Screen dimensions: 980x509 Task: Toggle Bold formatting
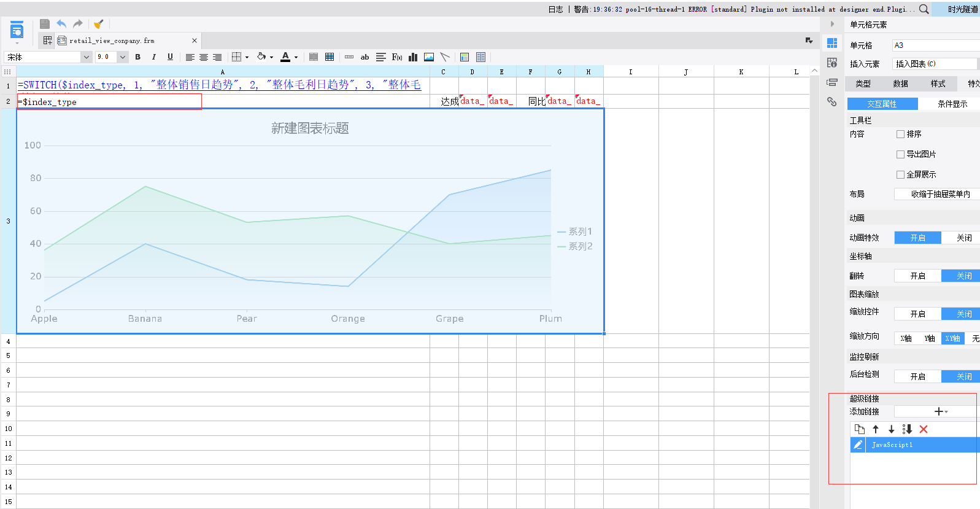pyautogui.click(x=137, y=57)
